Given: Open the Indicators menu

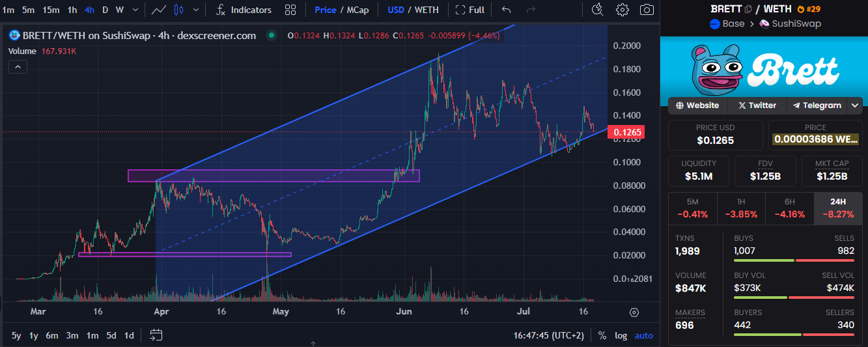Looking at the screenshot, I should (x=244, y=10).
